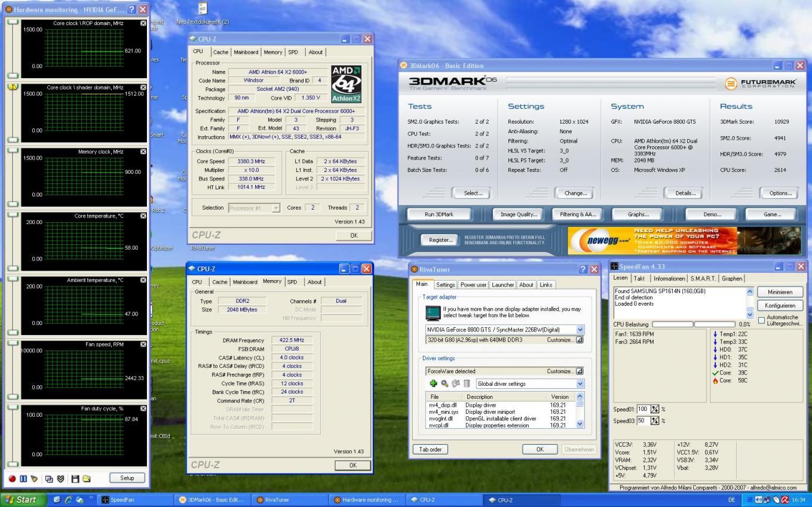Close the ROP domain core clock graph
812x507 pixels.
click(x=143, y=23)
